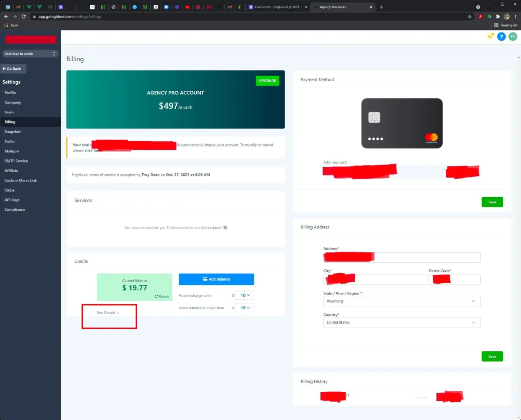Viewport: 521px width, 420px height.
Task: Open the State dropdown showing Wyoming
Action: pos(402,301)
